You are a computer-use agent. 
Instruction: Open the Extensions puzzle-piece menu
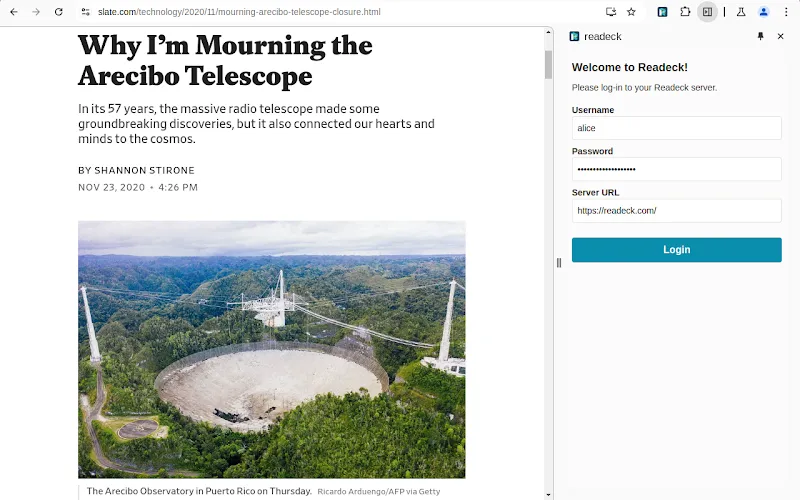click(x=685, y=12)
